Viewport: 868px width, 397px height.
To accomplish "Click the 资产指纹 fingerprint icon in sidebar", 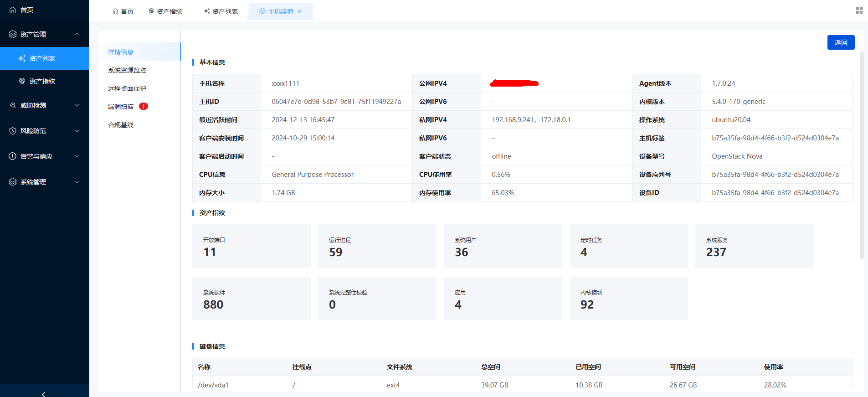I will [21, 81].
